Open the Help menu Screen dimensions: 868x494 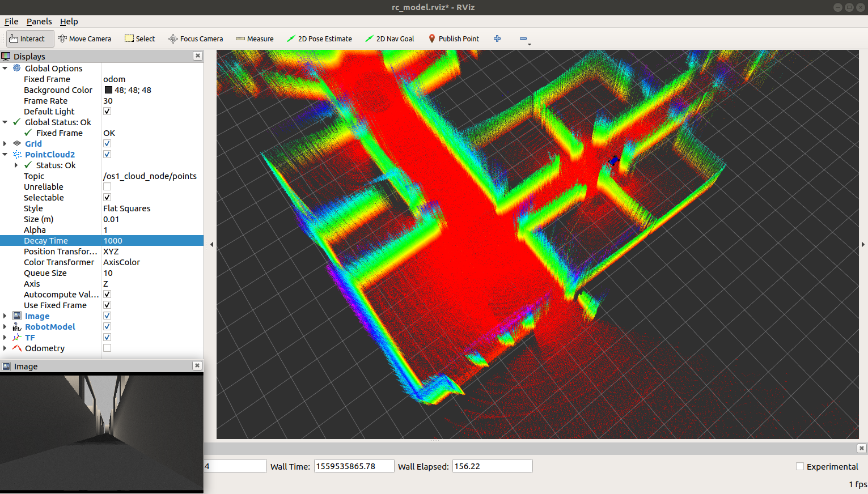pyautogui.click(x=69, y=22)
